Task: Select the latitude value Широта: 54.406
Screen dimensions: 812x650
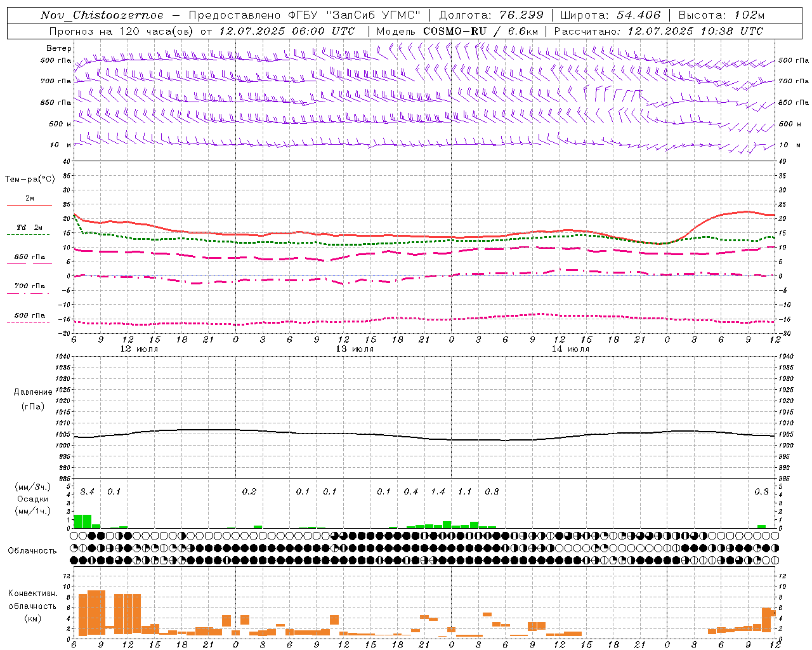Action: coord(610,15)
